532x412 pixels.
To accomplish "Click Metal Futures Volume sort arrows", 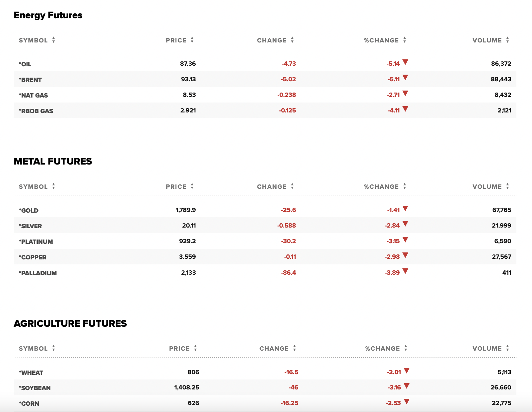I will pos(507,186).
